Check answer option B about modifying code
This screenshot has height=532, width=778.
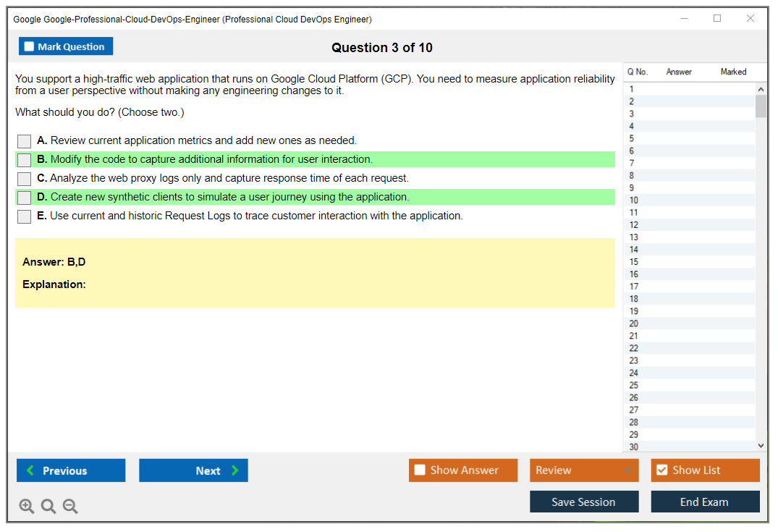25,160
